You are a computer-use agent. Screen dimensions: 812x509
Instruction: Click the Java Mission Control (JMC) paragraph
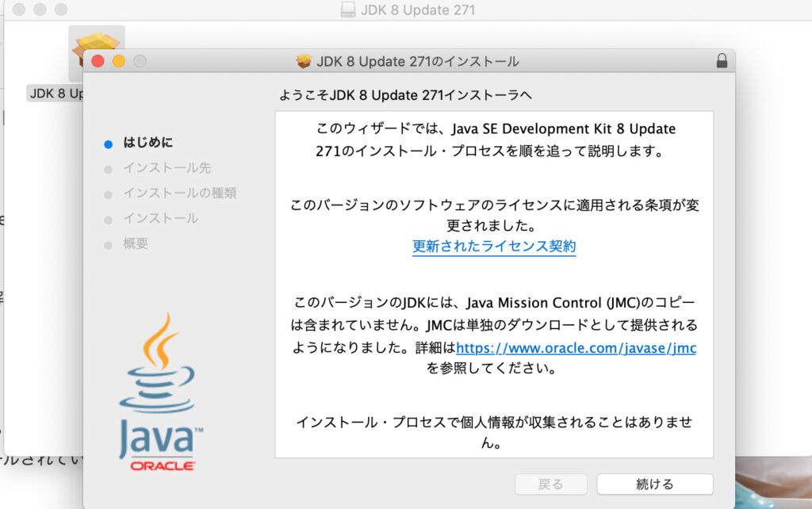click(494, 335)
